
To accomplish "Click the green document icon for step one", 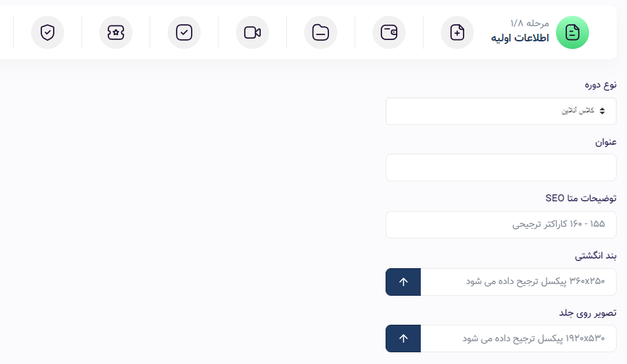I will click(573, 32).
